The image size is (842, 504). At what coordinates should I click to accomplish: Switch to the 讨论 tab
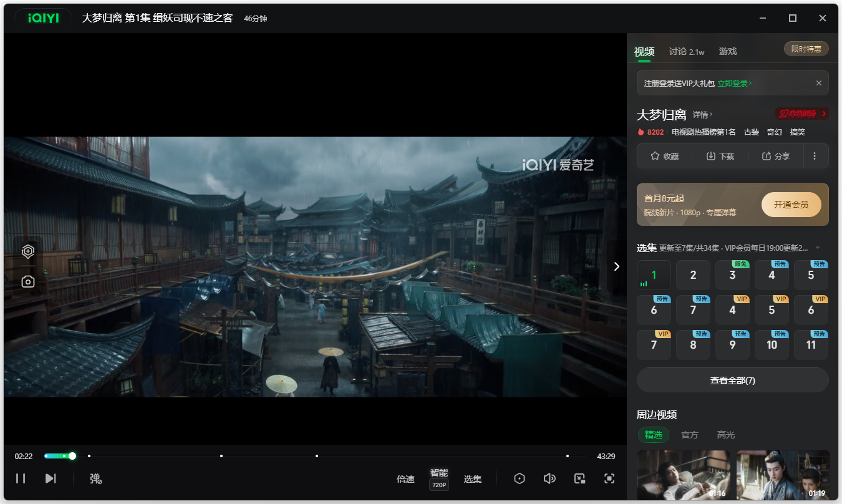pos(686,52)
